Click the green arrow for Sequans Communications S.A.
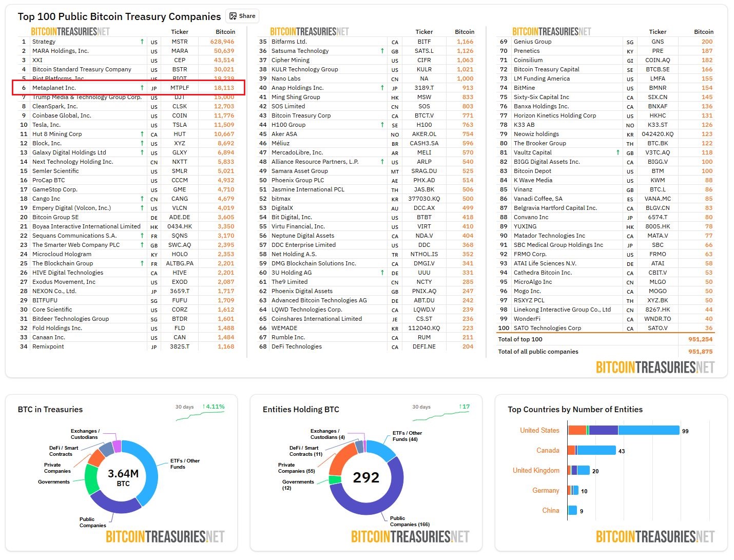This screenshot has height=560, width=734. pyautogui.click(x=142, y=236)
